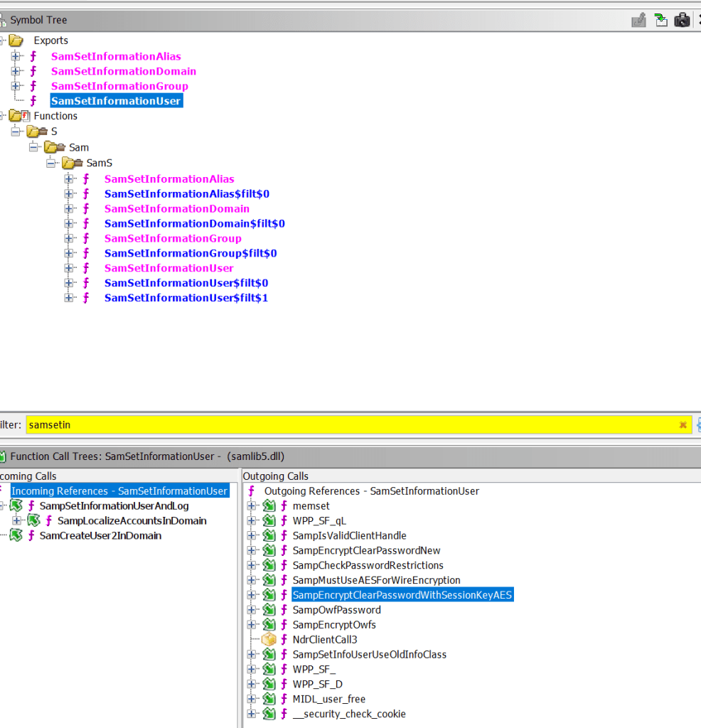Select SampEncryptOwfs in Outgoing Calls
This screenshot has height=728, width=701.
(334, 625)
